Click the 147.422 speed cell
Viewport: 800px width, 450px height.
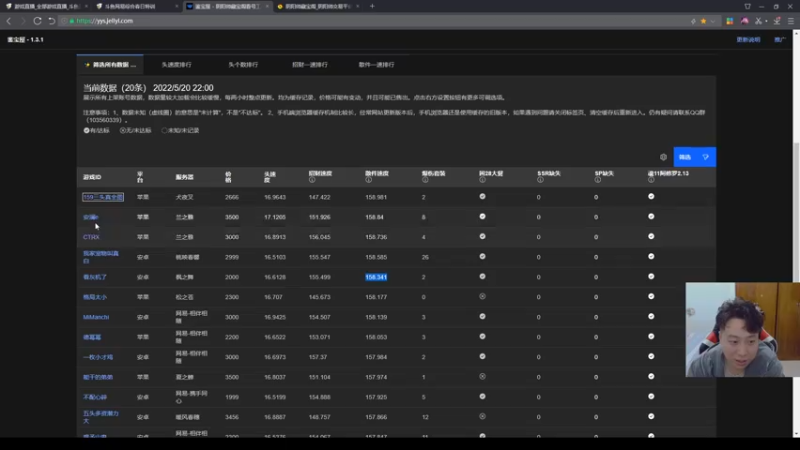(319, 197)
